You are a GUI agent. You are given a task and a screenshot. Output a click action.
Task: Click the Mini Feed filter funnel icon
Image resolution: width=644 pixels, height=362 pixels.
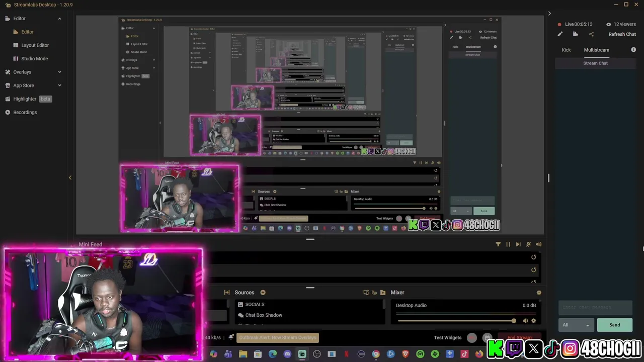498,244
